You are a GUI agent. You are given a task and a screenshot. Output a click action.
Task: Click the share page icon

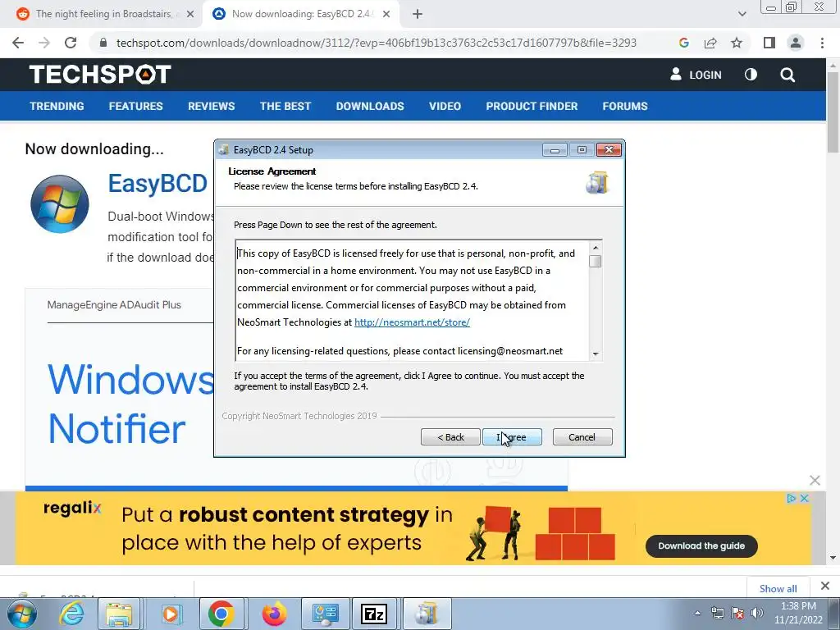(x=710, y=43)
